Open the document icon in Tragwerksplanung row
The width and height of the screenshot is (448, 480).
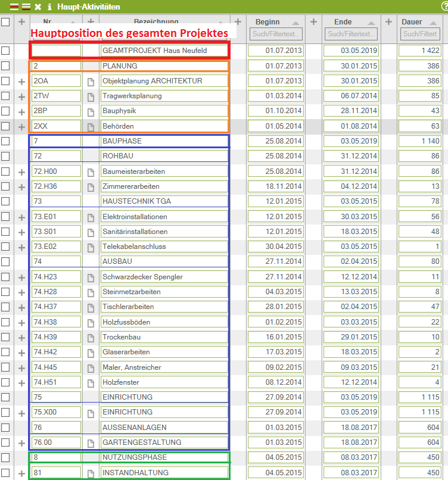(x=91, y=96)
